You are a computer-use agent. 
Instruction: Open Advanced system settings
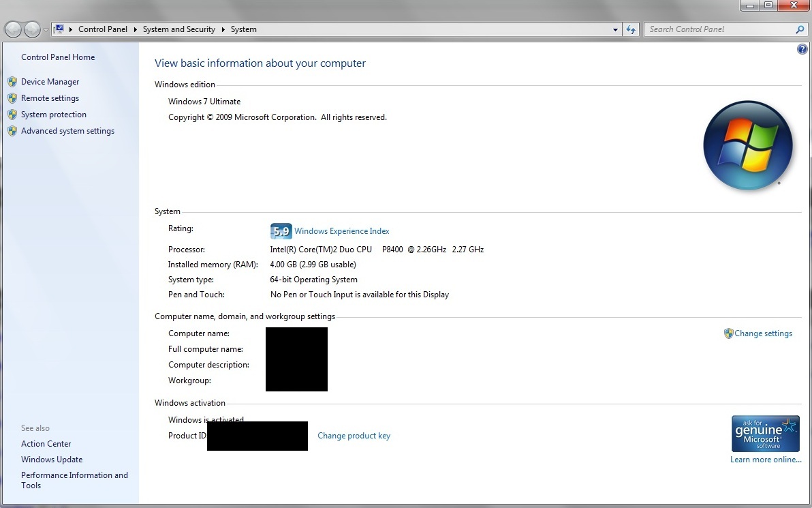click(68, 131)
